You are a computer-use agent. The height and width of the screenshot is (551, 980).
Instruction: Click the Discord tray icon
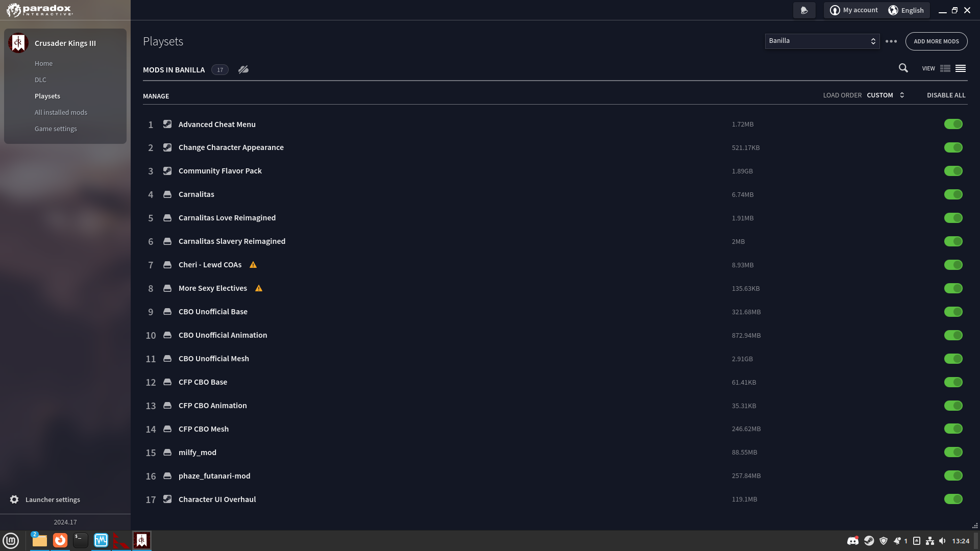click(x=853, y=541)
